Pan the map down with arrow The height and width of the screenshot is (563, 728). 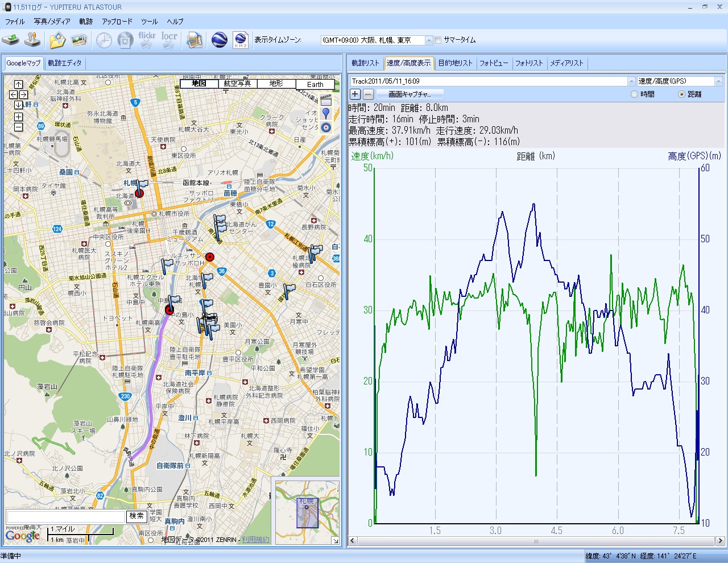click(x=18, y=105)
